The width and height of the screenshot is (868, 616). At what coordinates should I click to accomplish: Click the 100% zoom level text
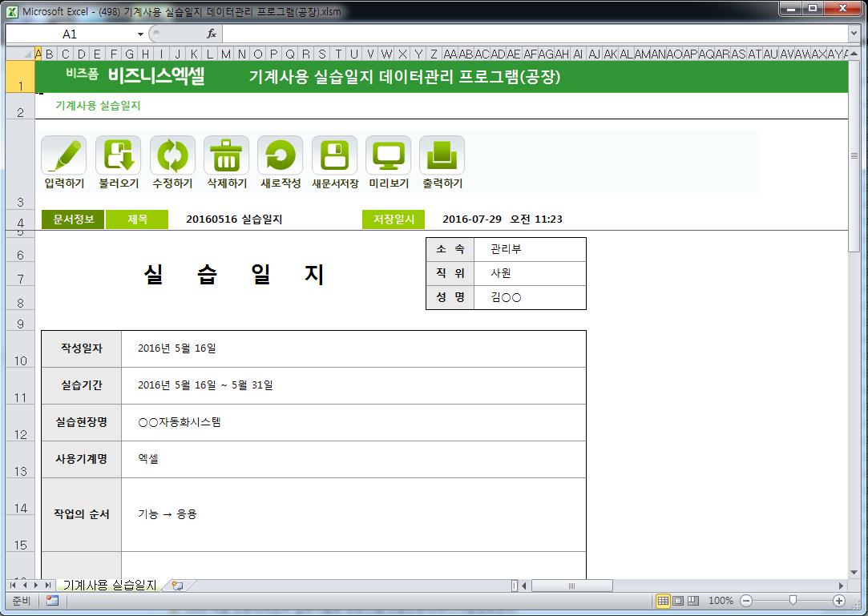tap(721, 601)
